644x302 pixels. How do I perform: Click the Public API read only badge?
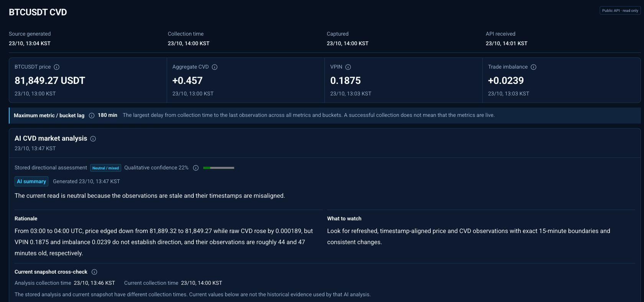(x=620, y=11)
